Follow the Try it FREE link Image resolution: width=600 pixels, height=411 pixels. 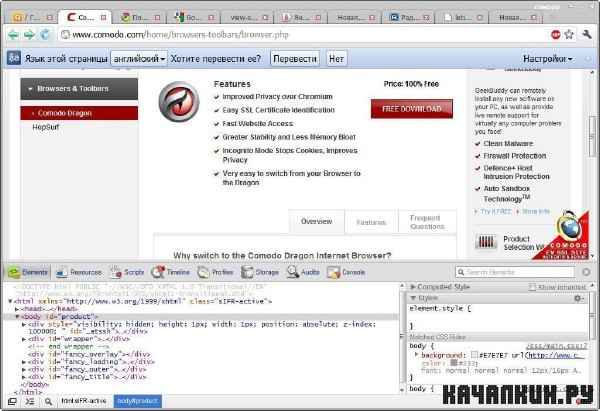(495, 211)
